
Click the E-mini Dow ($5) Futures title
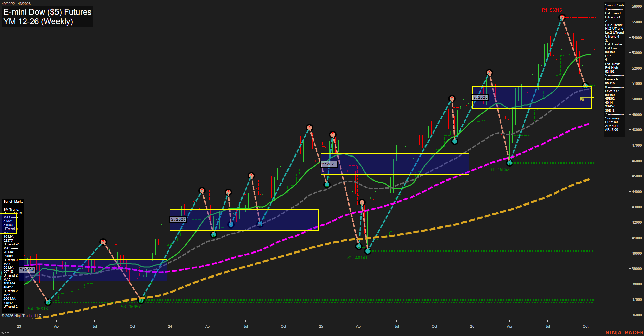click(47, 12)
